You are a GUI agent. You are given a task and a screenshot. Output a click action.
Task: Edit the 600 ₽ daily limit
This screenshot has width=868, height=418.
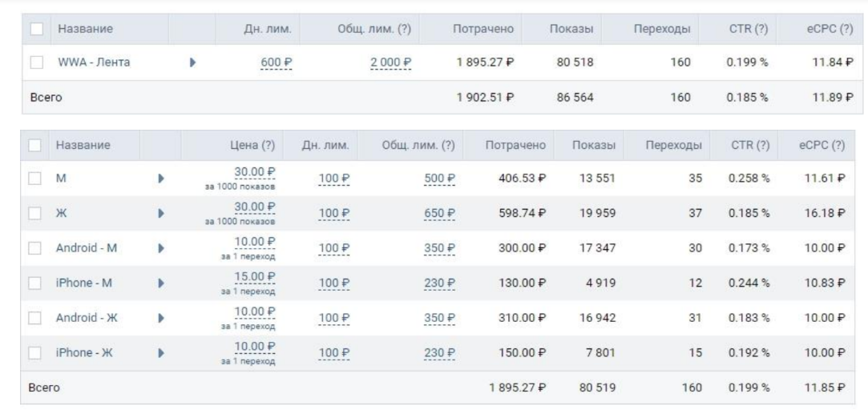(x=275, y=63)
